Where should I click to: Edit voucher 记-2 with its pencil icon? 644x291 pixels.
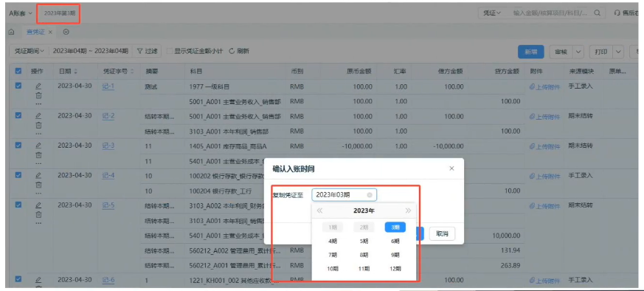[x=38, y=115]
